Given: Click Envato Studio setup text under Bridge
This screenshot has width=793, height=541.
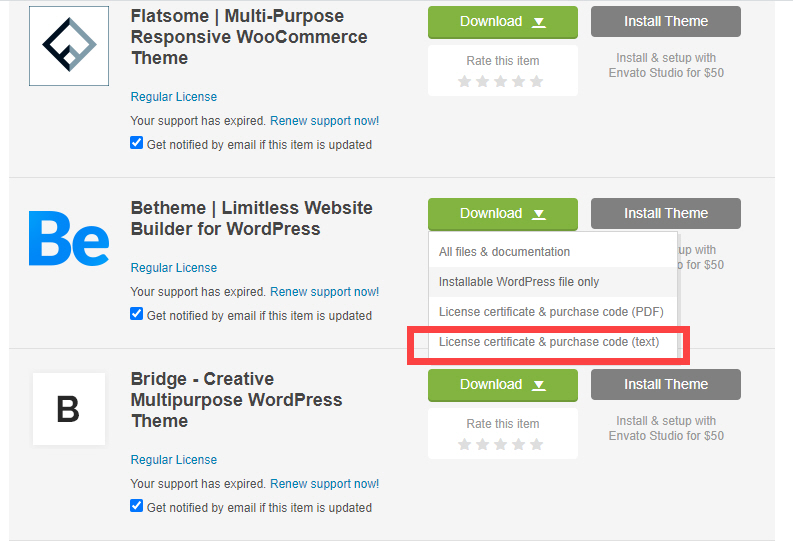Looking at the screenshot, I should [666, 428].
